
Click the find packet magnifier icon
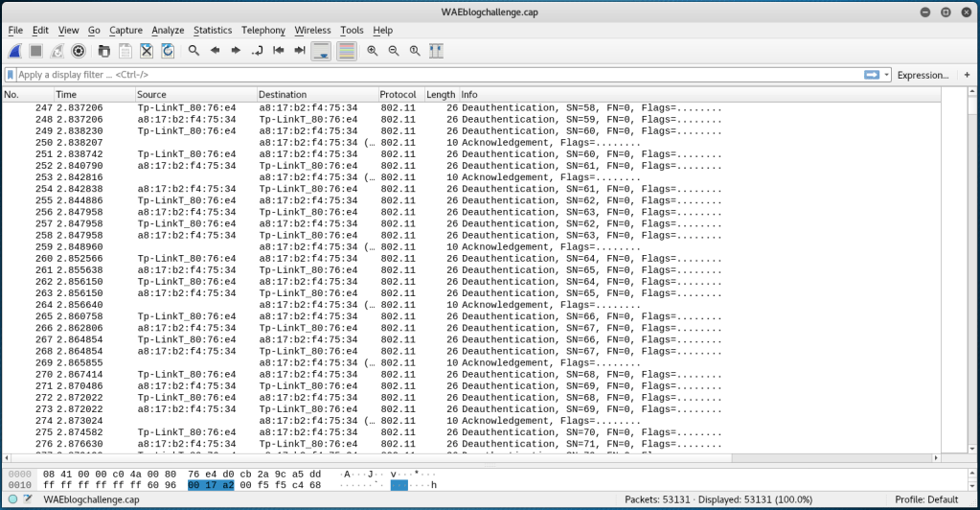coord(194,50)
